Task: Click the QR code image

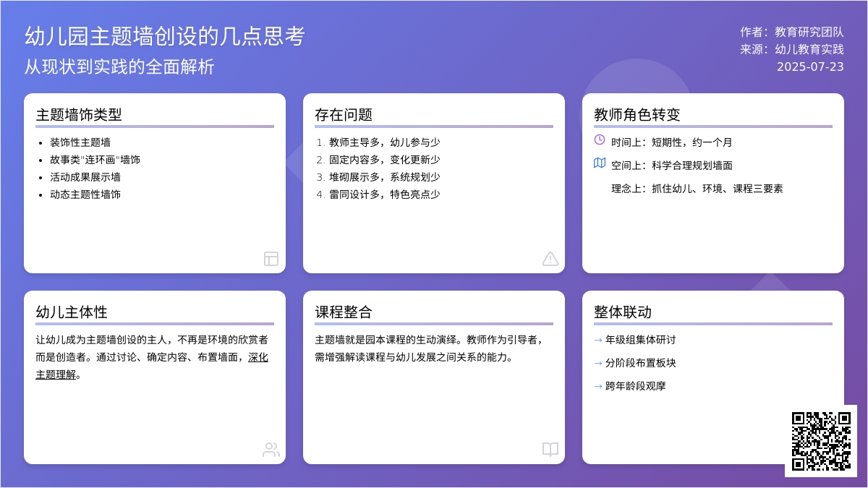Action: pos(821,441)
